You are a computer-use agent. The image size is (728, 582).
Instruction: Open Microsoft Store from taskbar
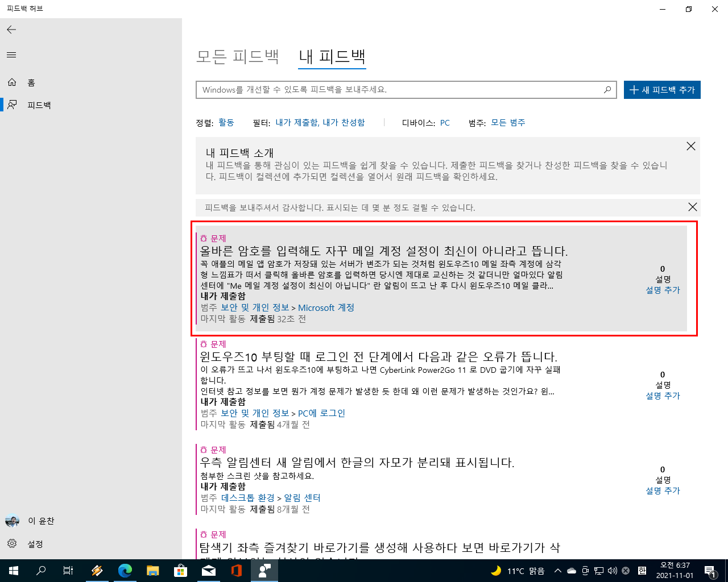[x=181, y=571]
